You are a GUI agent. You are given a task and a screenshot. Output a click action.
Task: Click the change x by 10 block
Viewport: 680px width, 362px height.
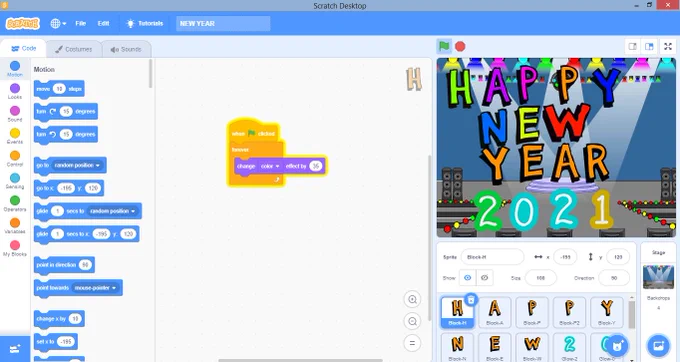tap(59, 319)
